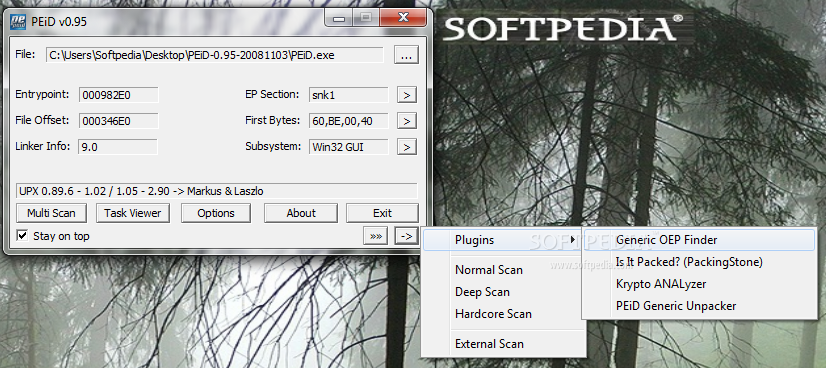Click the Linker Info value 9.0
This screenshot has width=826, height=368.
(x=118, y=147)
